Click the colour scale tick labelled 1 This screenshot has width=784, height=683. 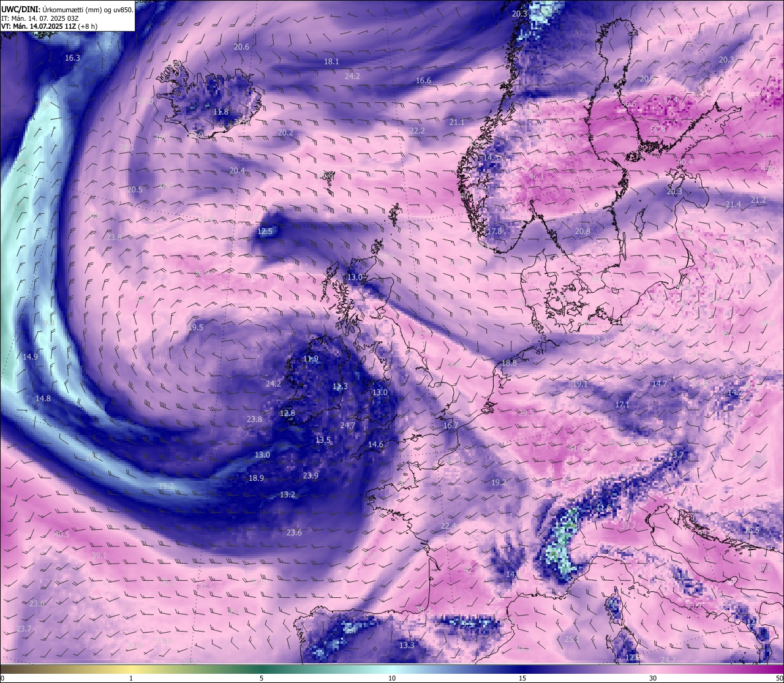(x=131, y=678)
